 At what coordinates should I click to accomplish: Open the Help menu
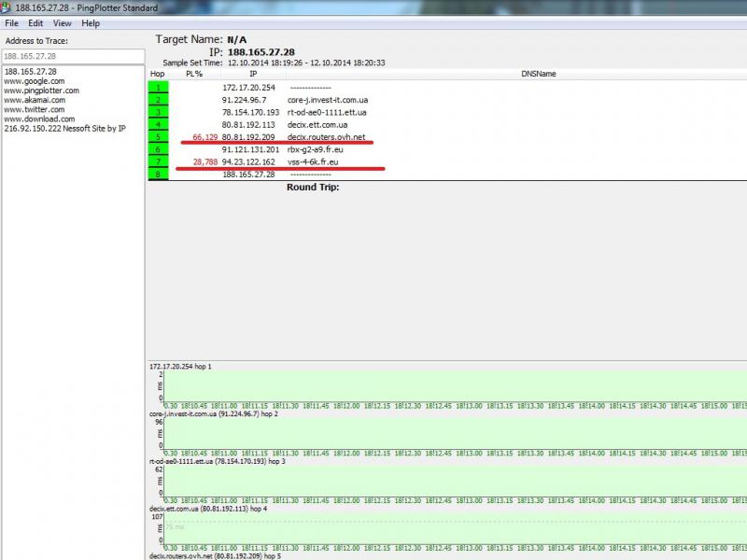coord(91,23)
